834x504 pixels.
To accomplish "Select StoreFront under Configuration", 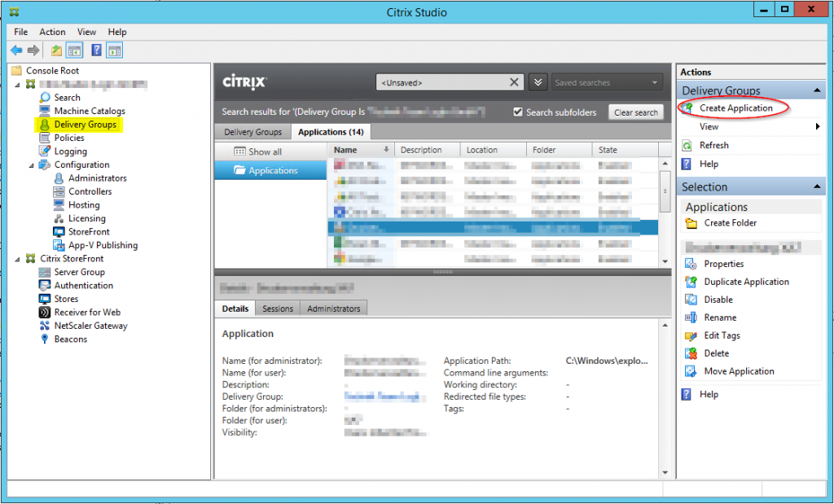I will (x=89, y=232).
